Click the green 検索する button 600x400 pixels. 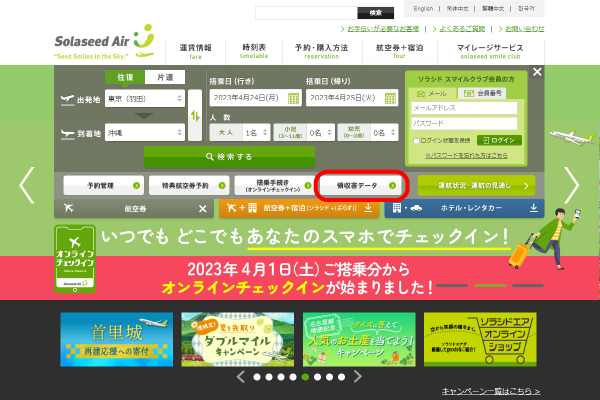point(229,157)
